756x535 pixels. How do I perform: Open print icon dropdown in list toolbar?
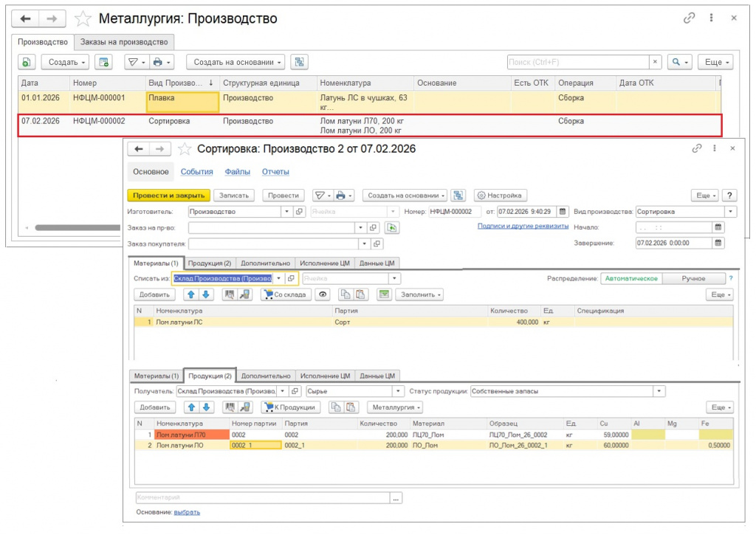[x=161, y=62]
